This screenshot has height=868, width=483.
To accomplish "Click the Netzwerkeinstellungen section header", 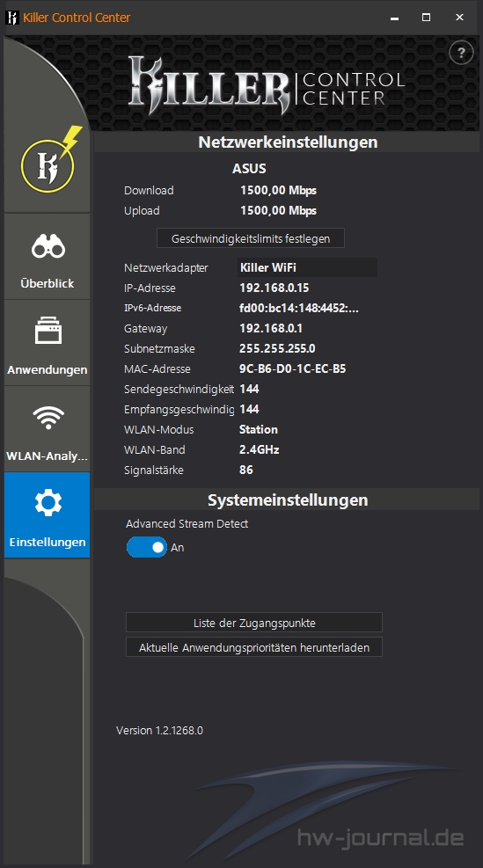I will [x=288, y=142].
